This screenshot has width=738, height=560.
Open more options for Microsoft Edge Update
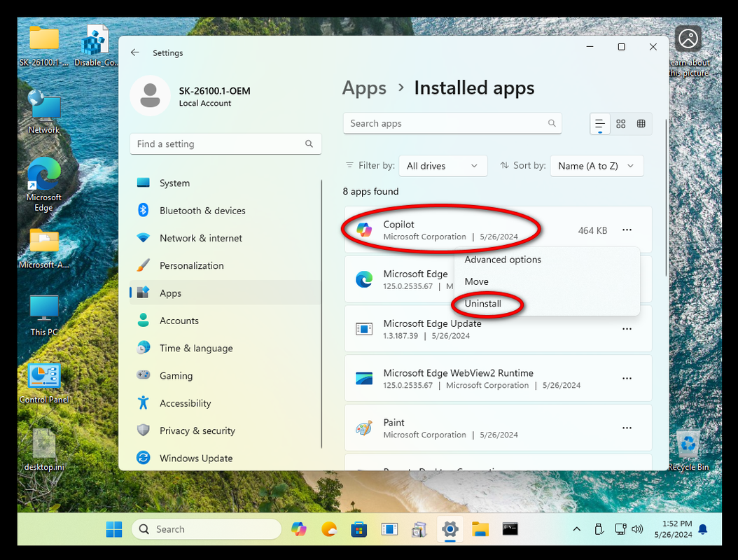click(x=627, y=328)
